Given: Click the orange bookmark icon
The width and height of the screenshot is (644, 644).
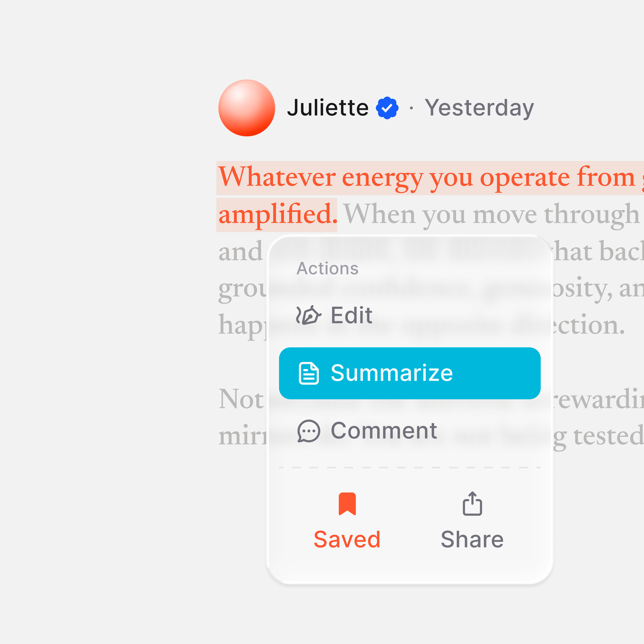Looking at the screenshot, I should 347,504.
